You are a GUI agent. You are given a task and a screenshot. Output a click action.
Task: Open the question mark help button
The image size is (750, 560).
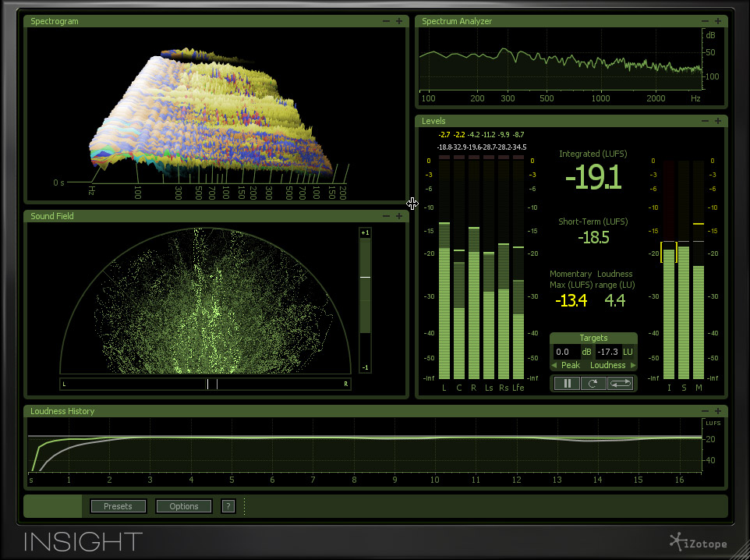click(x=228, y=506)
